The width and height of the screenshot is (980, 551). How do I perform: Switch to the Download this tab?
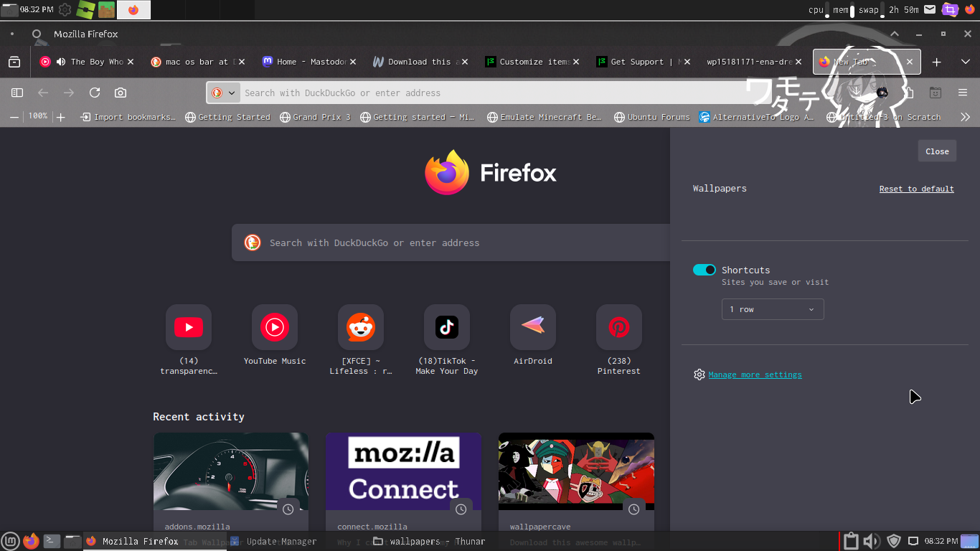[x=420, y=62]
